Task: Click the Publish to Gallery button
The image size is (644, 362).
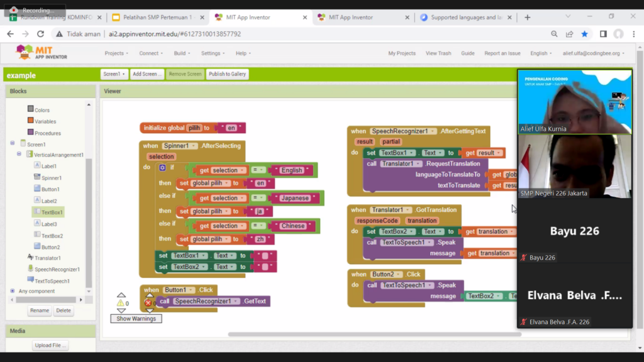Action: pos(227,74)
